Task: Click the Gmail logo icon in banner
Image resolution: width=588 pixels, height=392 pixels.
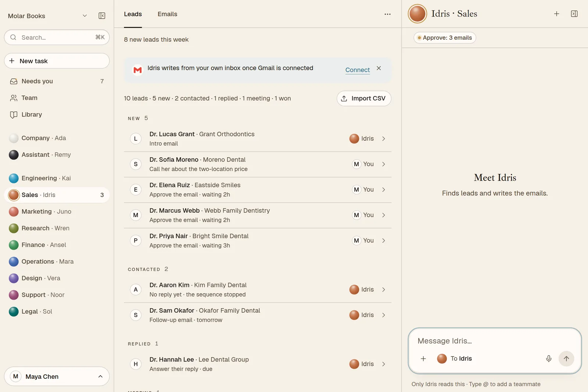Action: [137, 70]
